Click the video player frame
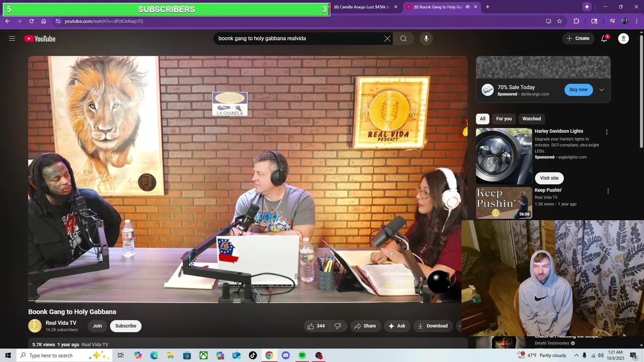The image size is (644, 362). point(248,179)
